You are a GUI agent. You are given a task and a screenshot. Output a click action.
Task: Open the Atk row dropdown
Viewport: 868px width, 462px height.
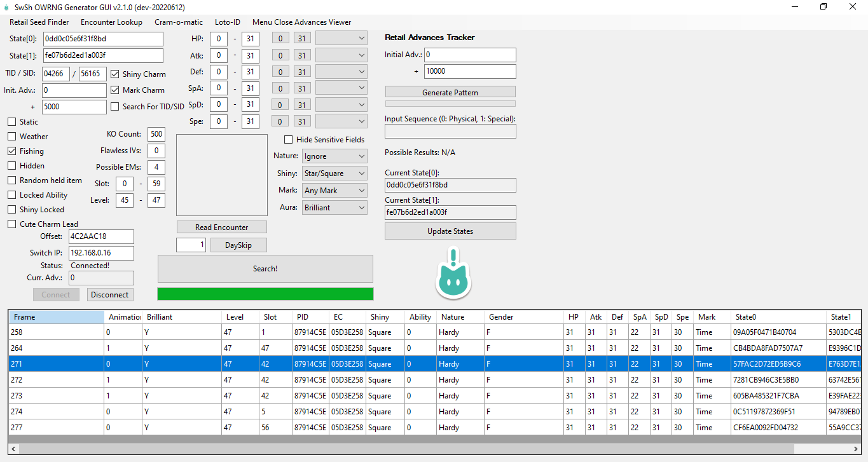pos(341,55)
